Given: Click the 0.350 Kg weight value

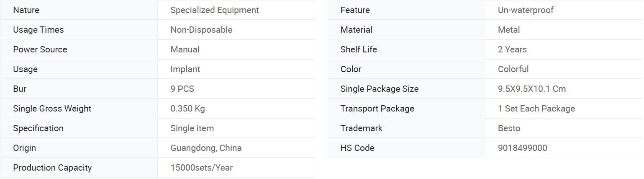Looking at the screenshot, I should [x=187, y=109].
